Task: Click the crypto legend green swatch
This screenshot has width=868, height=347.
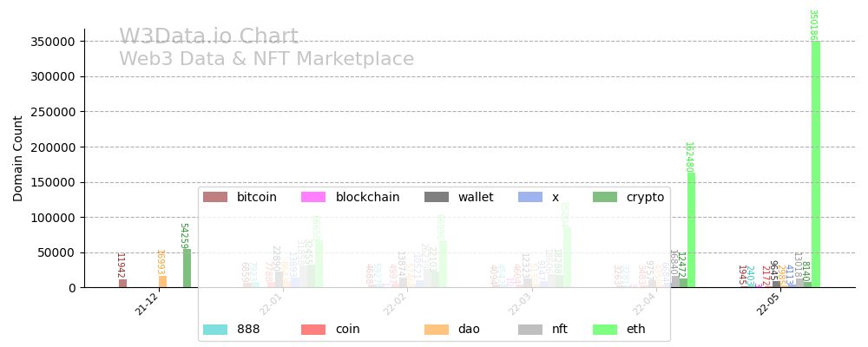Action: (x=605, y=197)
